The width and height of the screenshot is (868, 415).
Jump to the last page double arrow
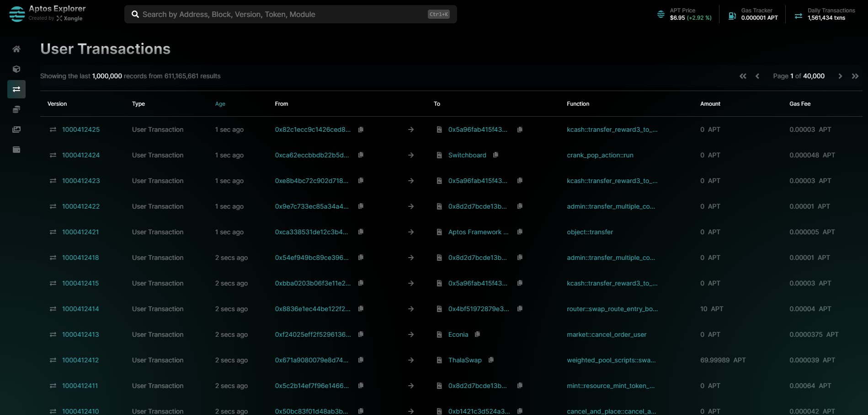(x=855, y=76)
